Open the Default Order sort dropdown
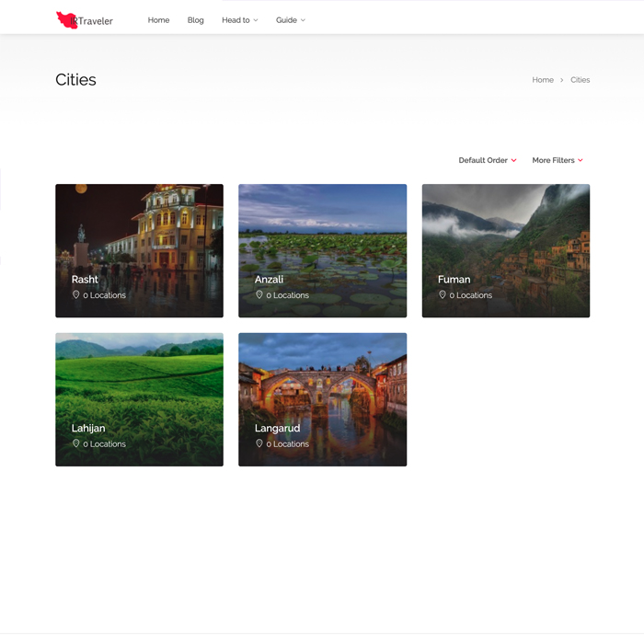This screenshot has height=644, width=644. [488, 160]
